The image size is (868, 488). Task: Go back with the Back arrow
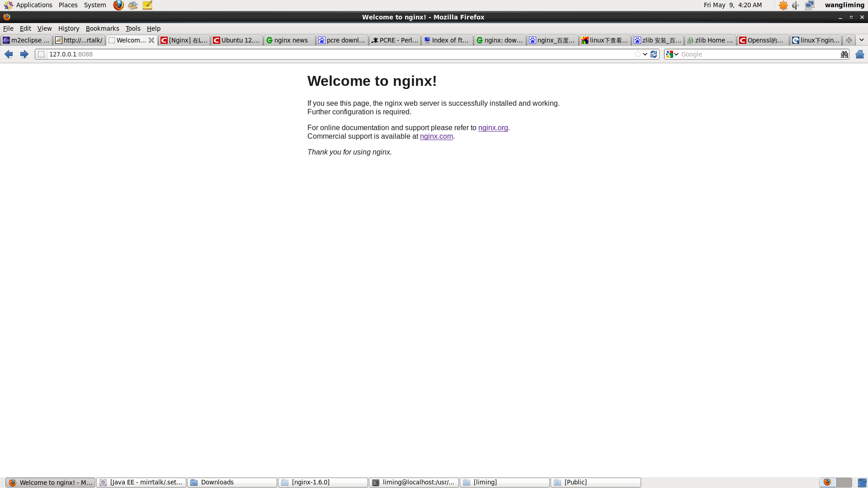click(x=9, y=54)
